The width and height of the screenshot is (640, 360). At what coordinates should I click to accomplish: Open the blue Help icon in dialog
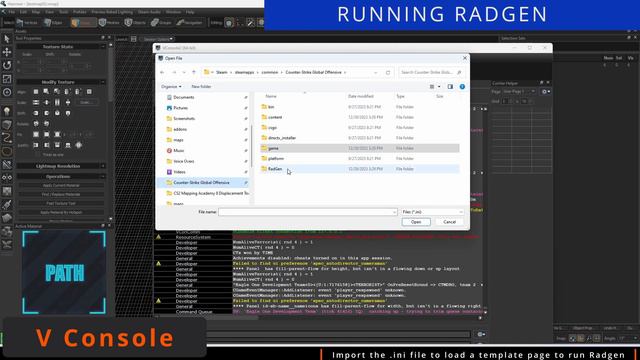coord(462,87)
